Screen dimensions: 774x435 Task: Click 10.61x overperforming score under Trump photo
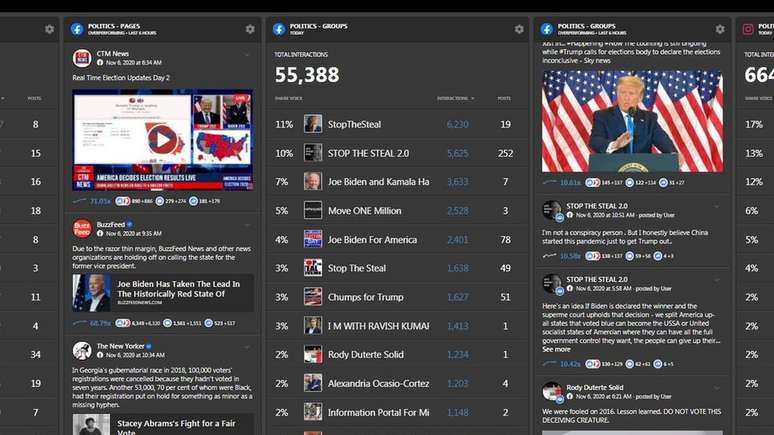(x=570, y=182)
